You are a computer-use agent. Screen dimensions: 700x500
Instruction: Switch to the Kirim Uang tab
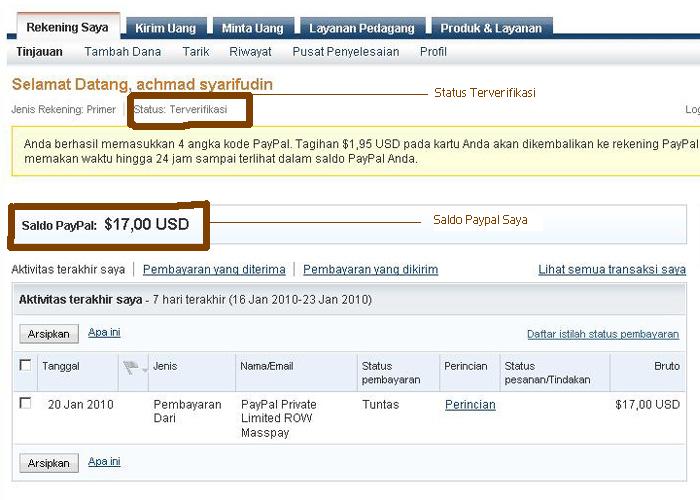click(166, 28)
